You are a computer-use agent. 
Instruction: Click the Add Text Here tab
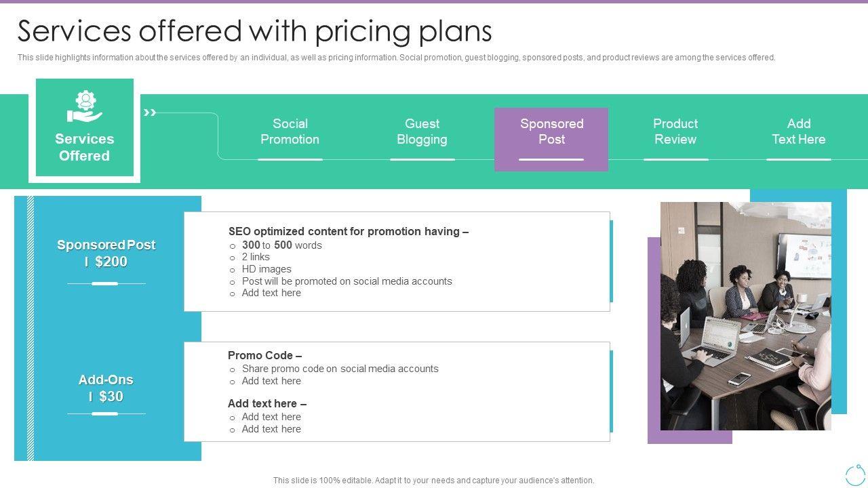click(798, 131)
